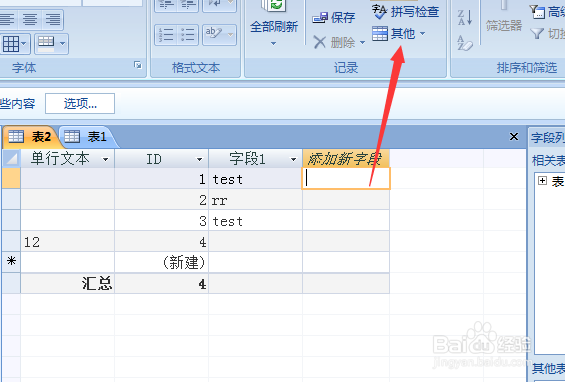Click the numbered list icon
The height and width of the screenshot is (382, 565).
click(x=166, y=35)
